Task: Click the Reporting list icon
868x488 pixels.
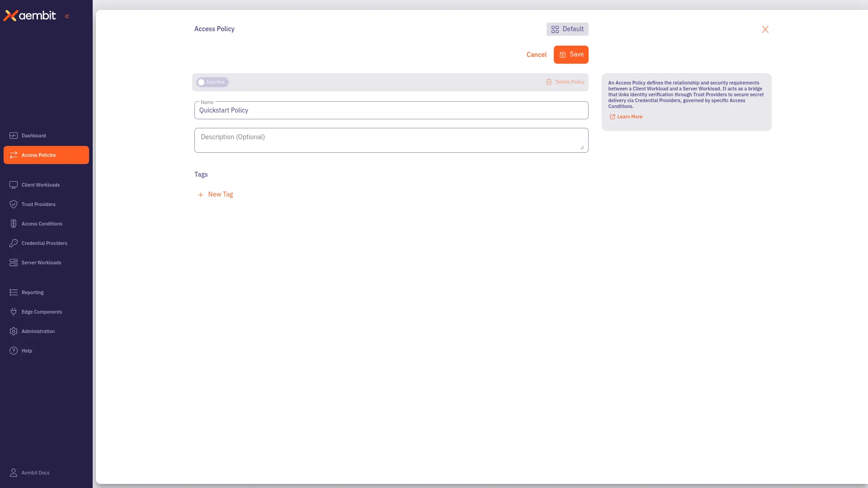Action: (x=14, y=292)
